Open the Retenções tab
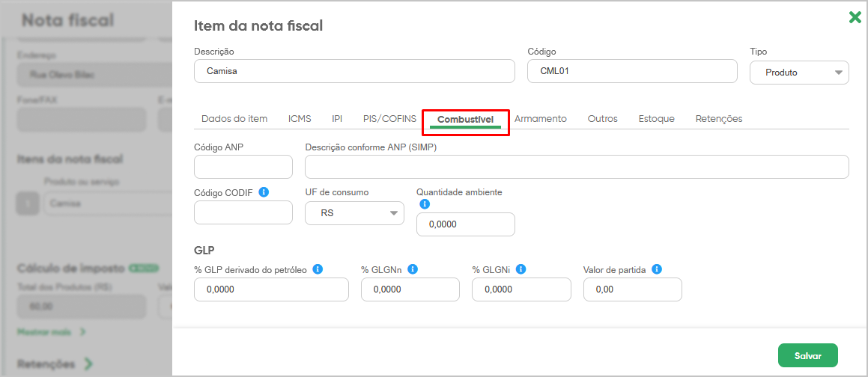Viewport: 868px width, 377px height. 719,119
